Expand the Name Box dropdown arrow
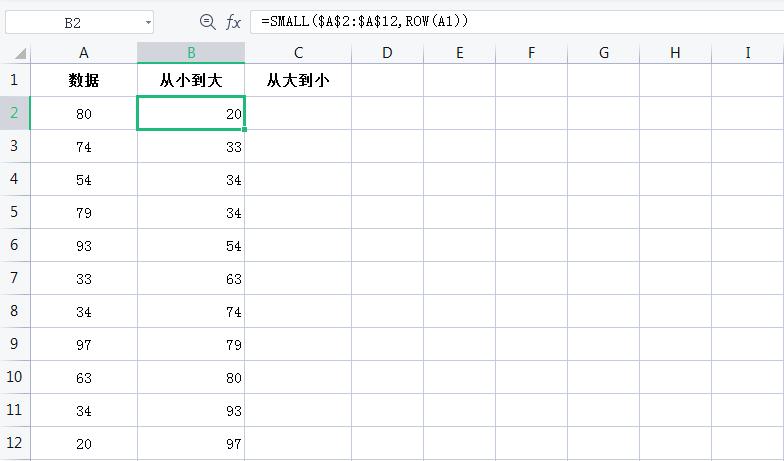Viewport: 784px width, 461px height. click(x=148, y=22)
